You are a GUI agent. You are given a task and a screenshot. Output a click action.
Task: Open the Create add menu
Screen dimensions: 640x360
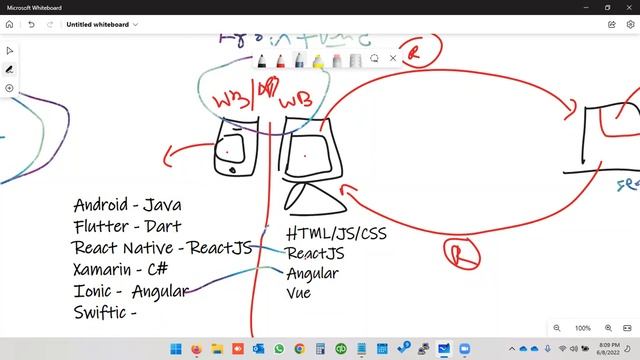pyautogui.click(x=9, y=88)
